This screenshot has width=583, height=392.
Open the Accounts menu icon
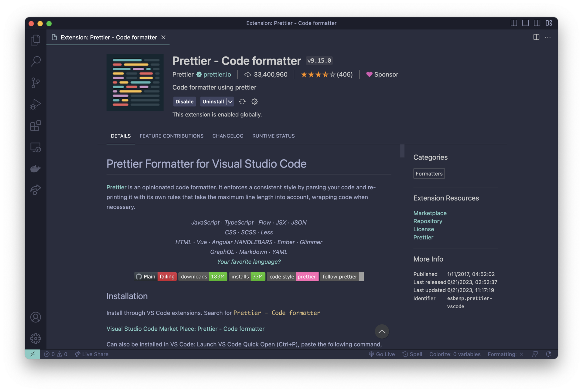(36, 317)
